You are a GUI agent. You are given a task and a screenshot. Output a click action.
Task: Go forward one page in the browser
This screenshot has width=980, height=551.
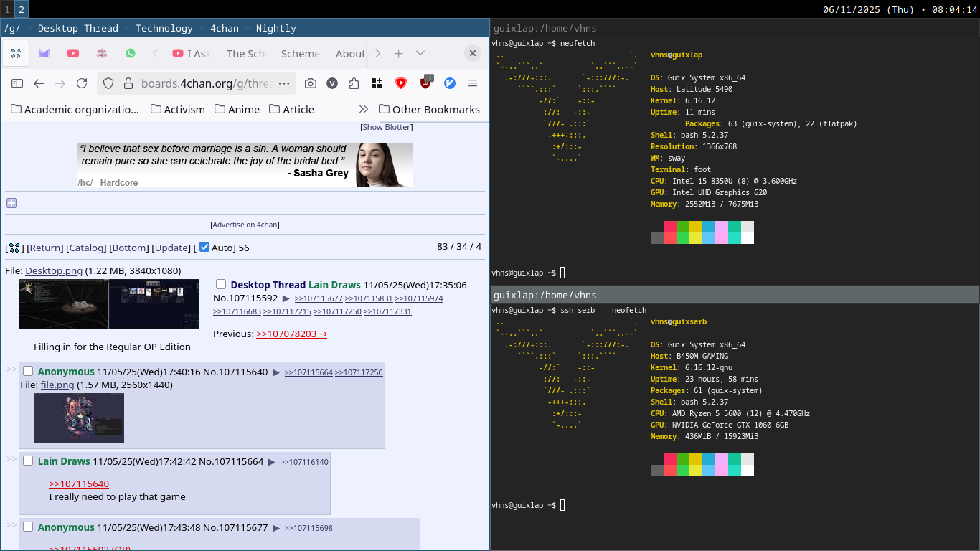click(x=60, y=83)
